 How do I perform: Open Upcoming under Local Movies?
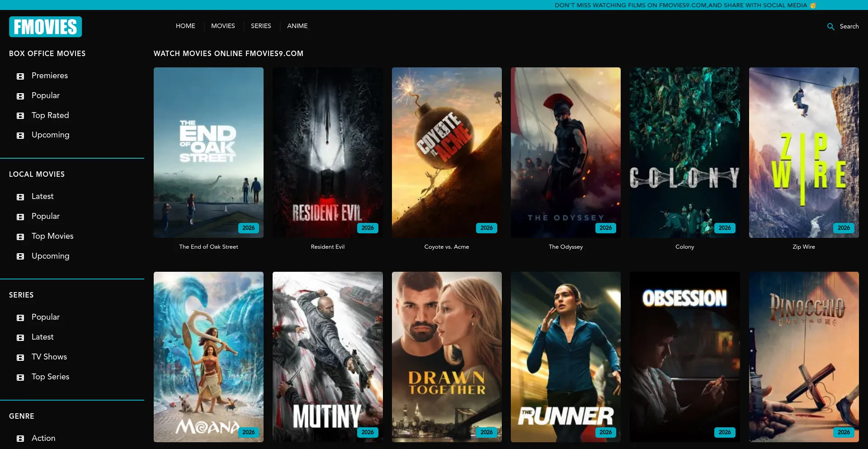(x=51, y=256)
